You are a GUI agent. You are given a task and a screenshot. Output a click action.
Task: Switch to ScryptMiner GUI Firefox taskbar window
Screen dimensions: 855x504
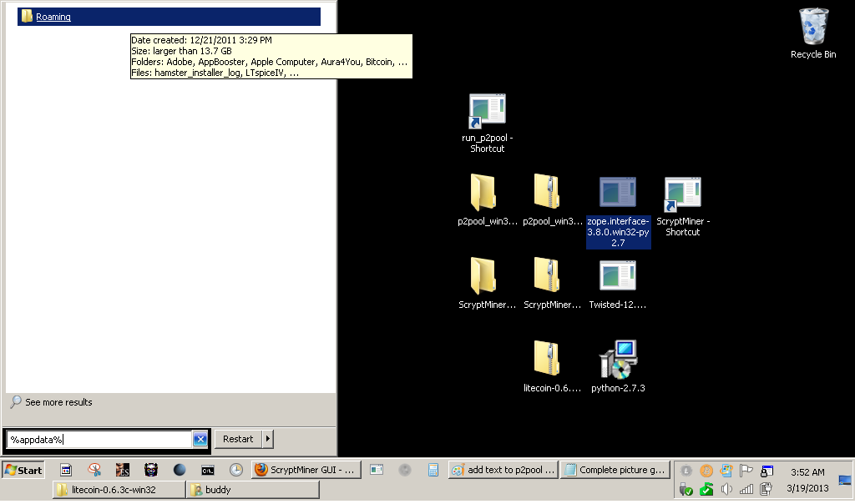point(306,470)
